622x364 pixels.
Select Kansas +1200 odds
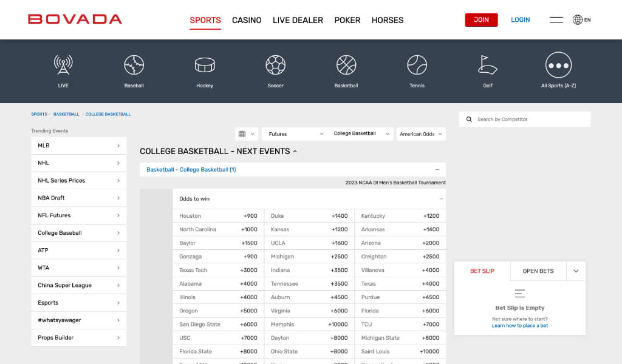[309, 229]
